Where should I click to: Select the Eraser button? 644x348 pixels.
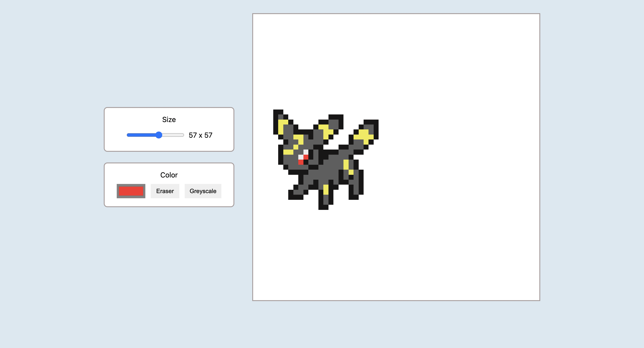point(165,191)
